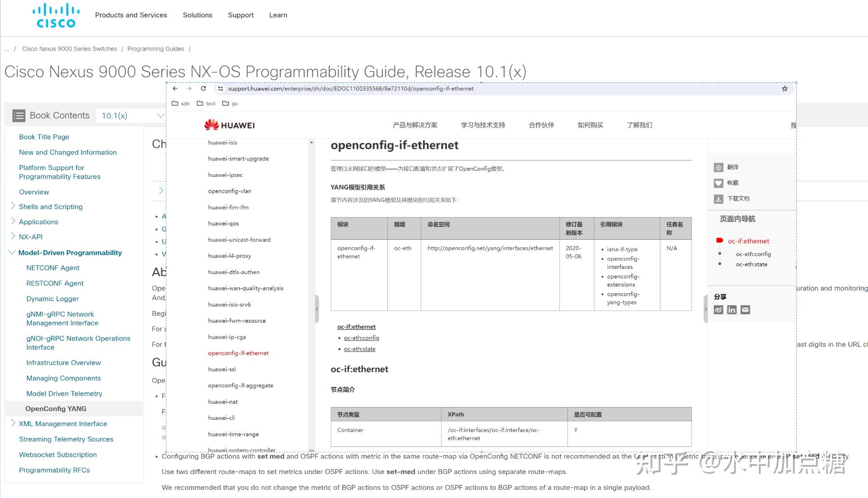Click the browser back arrow
The height and width of the screenshot is (498, 868).
175,89
